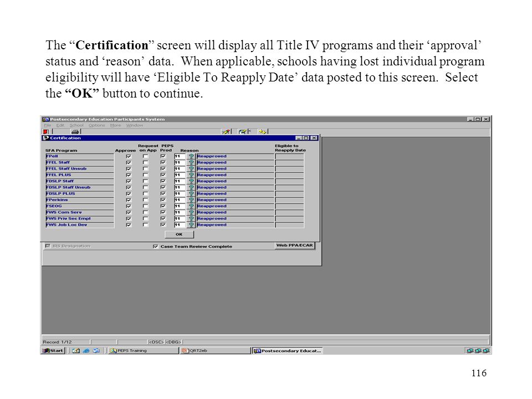
Task: Click the Web PPA/ECAR button
Action: click(294, 245)
